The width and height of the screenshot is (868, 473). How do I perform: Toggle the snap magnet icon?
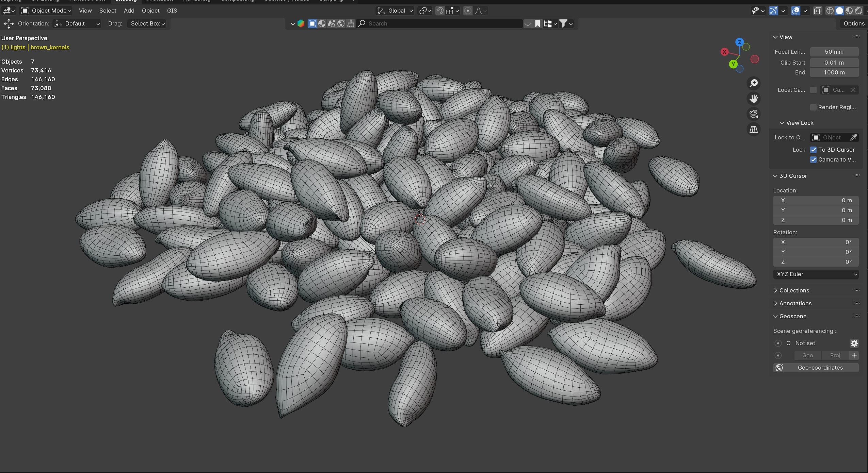click(440, 11)
